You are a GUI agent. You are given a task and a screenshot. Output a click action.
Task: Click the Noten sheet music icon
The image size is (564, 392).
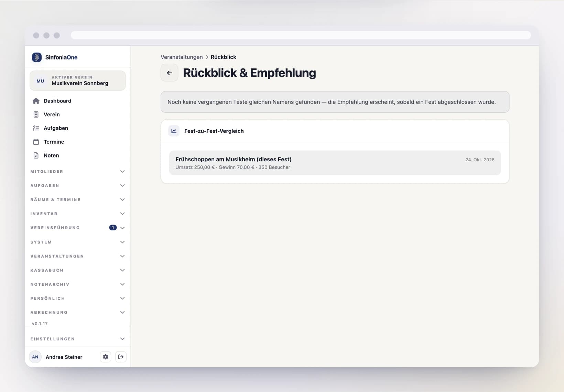tap(36, 155)
